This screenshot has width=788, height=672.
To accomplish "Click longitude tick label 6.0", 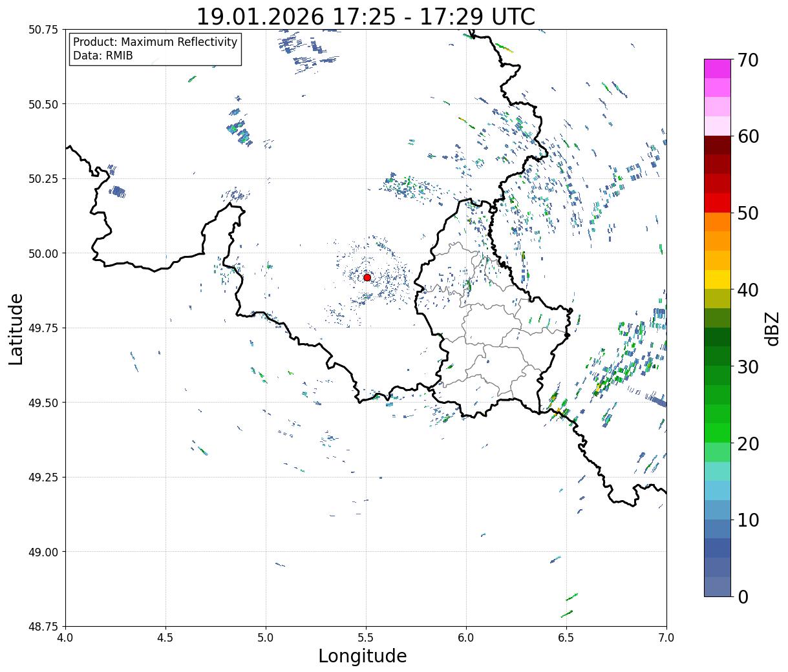I will pos(466,638).
